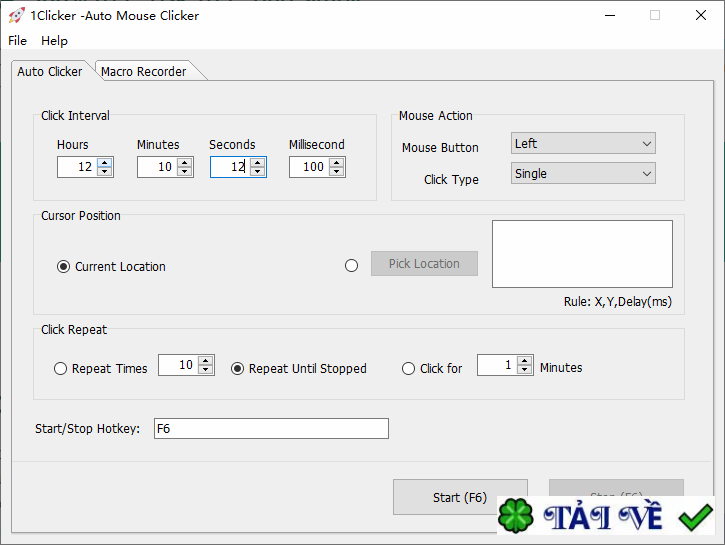The image size is (725, 545).
Task: Decrease the Millisecond value with down arrow
Action: click(x=337, y=172)
